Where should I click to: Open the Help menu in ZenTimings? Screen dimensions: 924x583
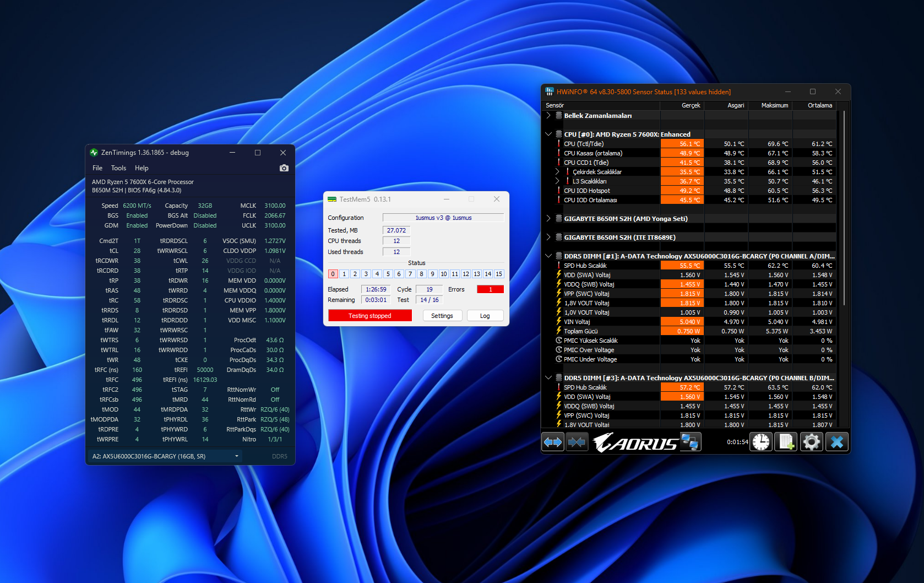(x=142, y=168)
